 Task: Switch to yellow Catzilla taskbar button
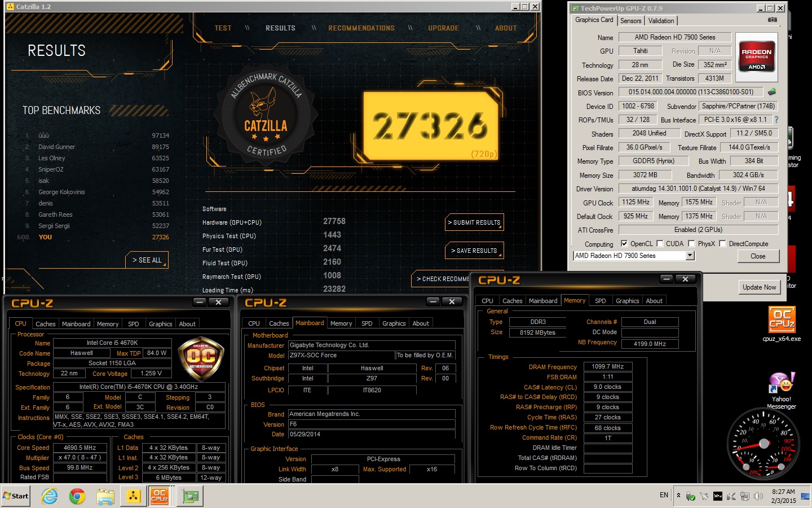[x=133, y=496]
